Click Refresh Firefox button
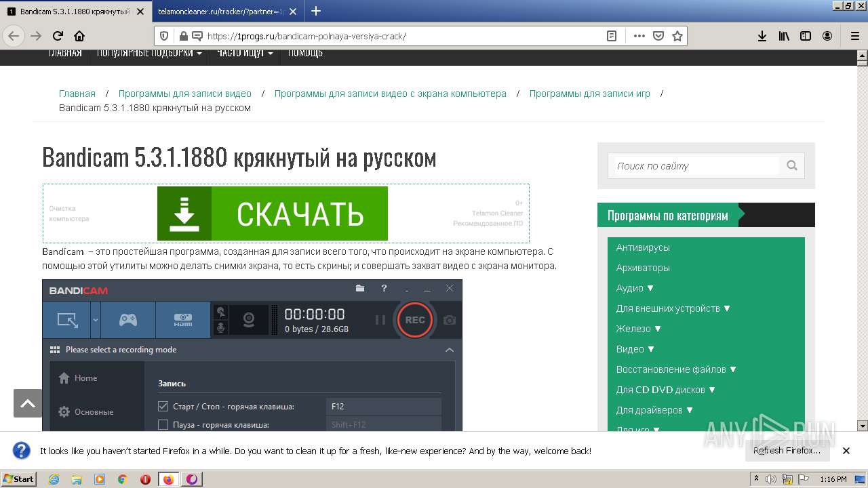Viewport: 868px width, 488px height. [787, 451]
